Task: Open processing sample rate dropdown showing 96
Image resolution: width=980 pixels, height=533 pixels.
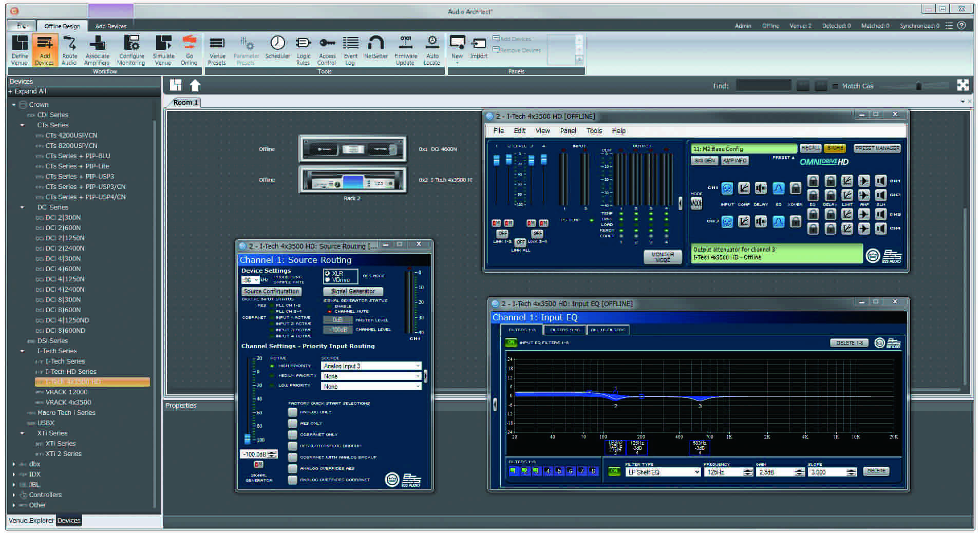Action: point(250,280)
